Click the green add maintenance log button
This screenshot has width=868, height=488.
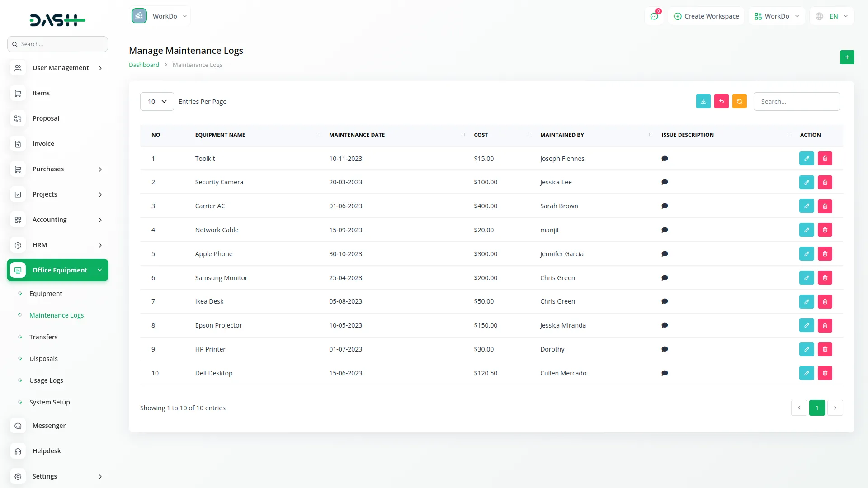[847, 57]
